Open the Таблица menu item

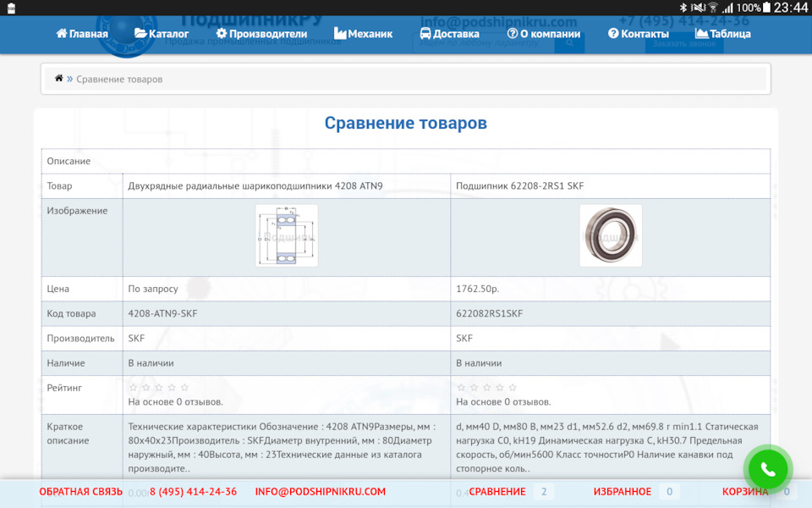click(722, 34)
